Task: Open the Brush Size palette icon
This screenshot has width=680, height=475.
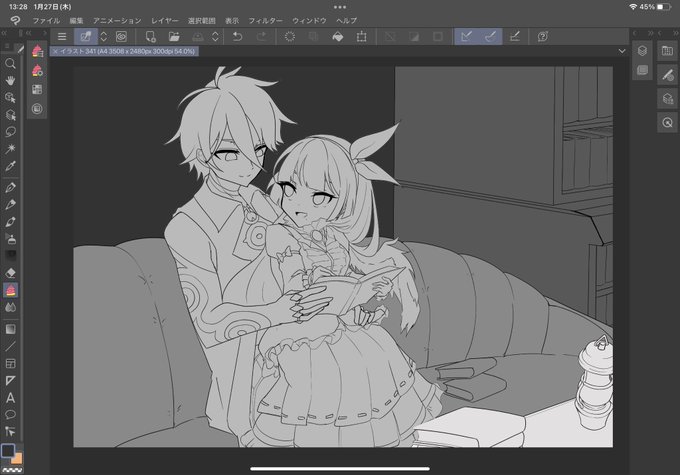Action: pos(37,89)
